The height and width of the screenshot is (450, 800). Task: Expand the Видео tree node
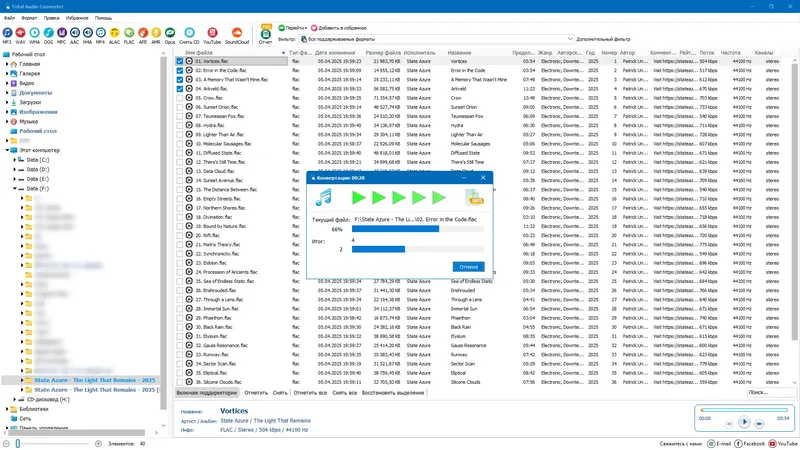coord(7,83)
